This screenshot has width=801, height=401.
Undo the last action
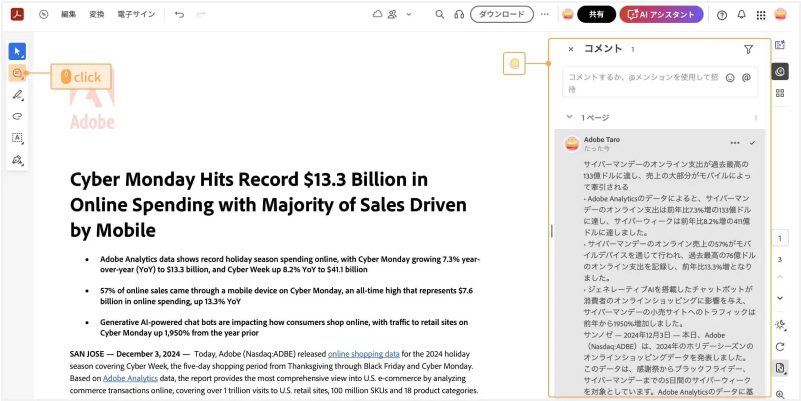tap(179, 14)
